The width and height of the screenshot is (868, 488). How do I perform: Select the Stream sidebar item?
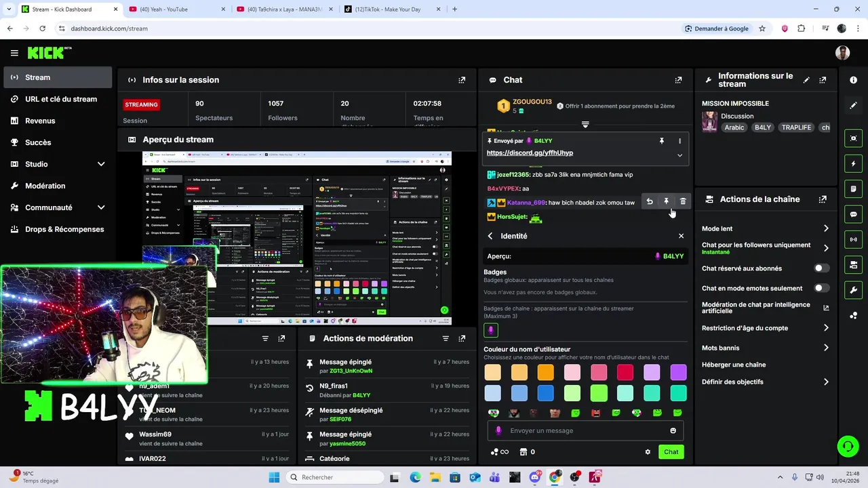point(58,77)
